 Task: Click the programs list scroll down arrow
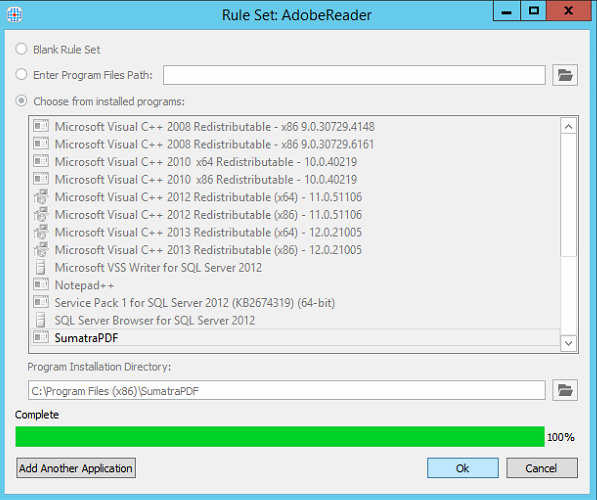pos(568,343)
